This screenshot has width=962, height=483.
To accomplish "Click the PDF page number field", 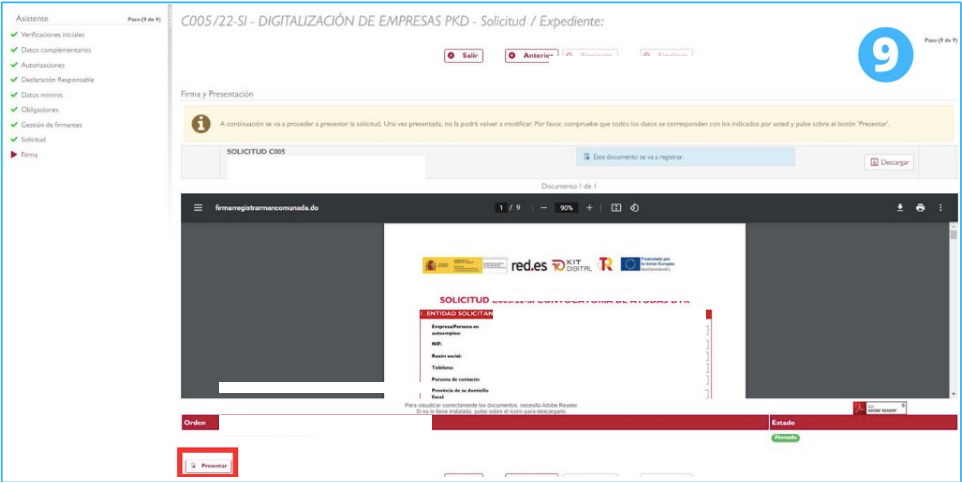I will pyautogui.click(x=501, y=208).
